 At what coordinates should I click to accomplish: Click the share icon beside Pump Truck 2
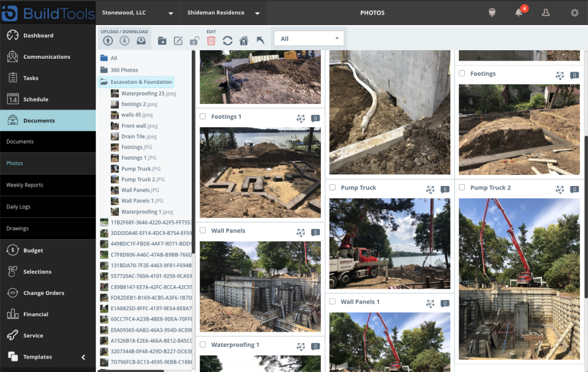559,190
